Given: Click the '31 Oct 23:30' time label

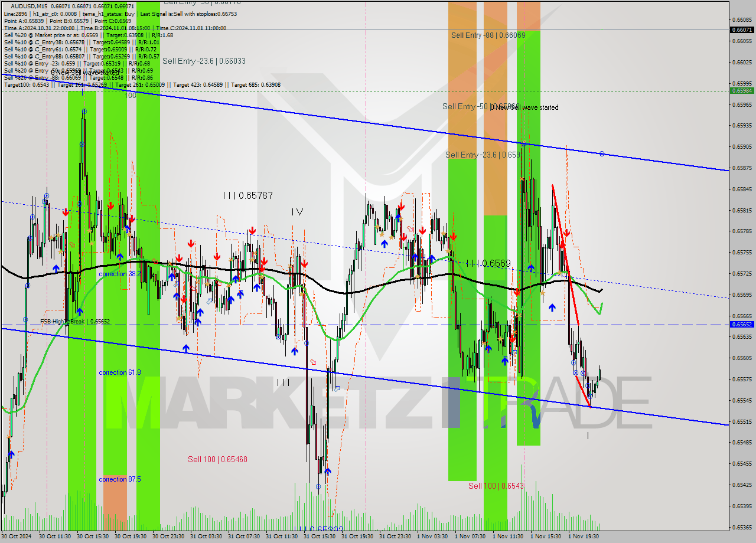Looking at the screenshot, I should [x=395, y=537].
